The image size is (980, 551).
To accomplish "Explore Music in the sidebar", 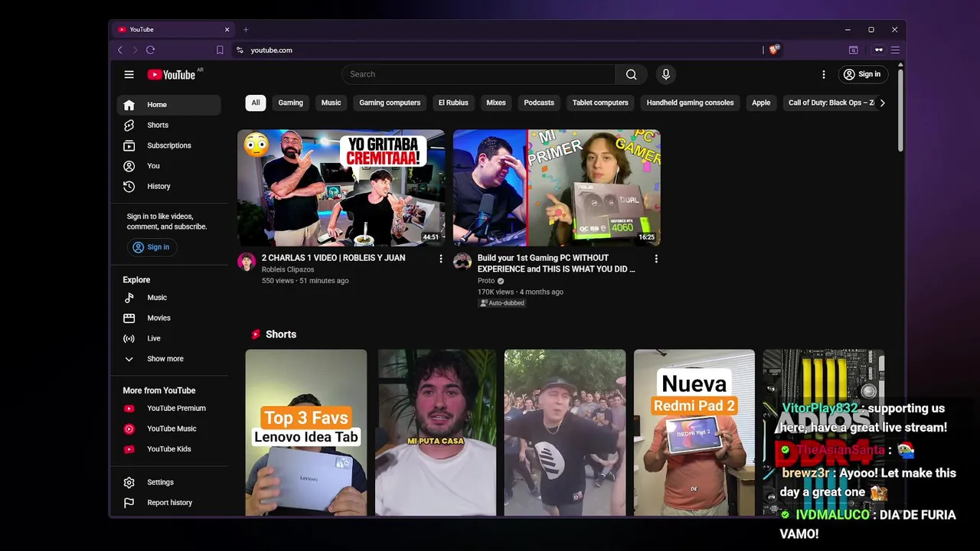I will click(x=169, y=298).
